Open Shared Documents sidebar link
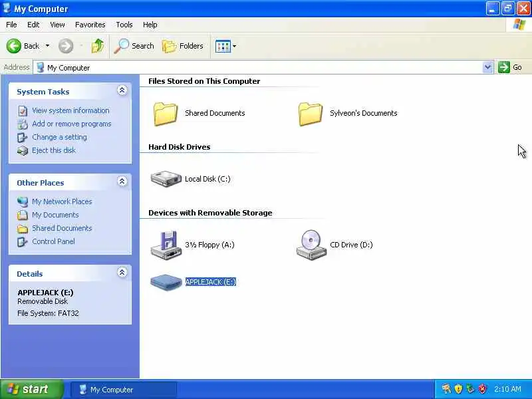 (62, 228)
